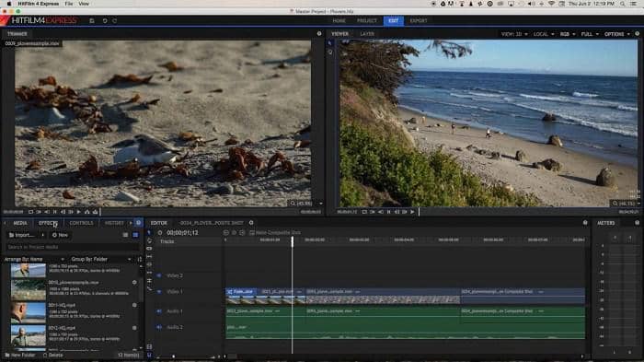Toggle visibility of Video 2 track

coord(159,275)
